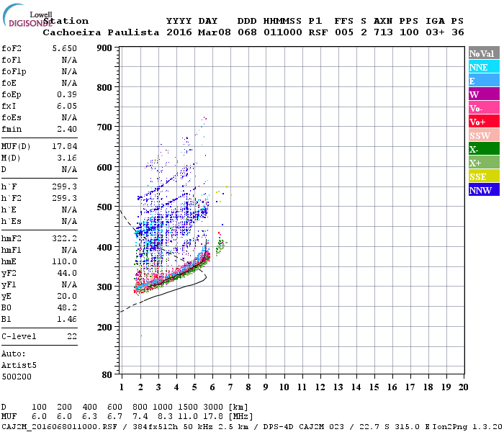This screenshot has width=504, height=432.
Task: Click the year 2016 in header
Action: pos(179,32)
